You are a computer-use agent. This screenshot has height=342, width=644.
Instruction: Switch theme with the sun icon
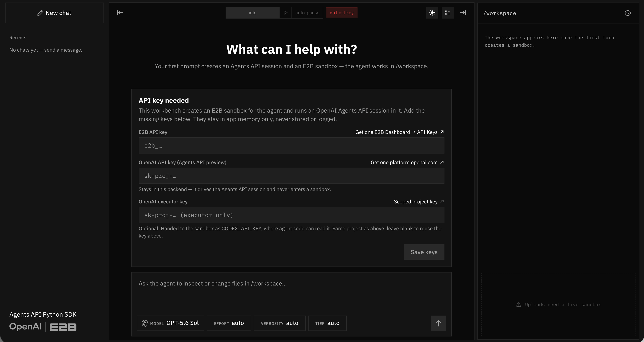pos(432,13)
